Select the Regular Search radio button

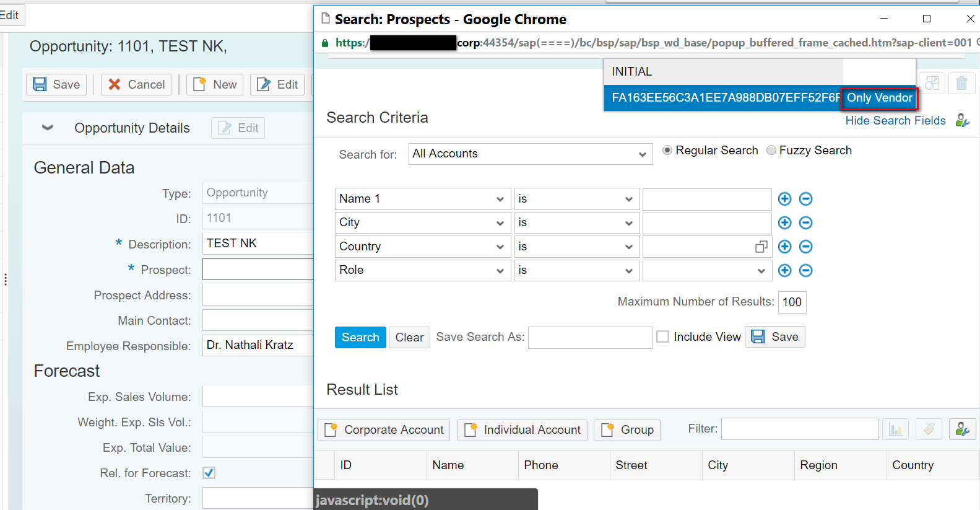667,150
